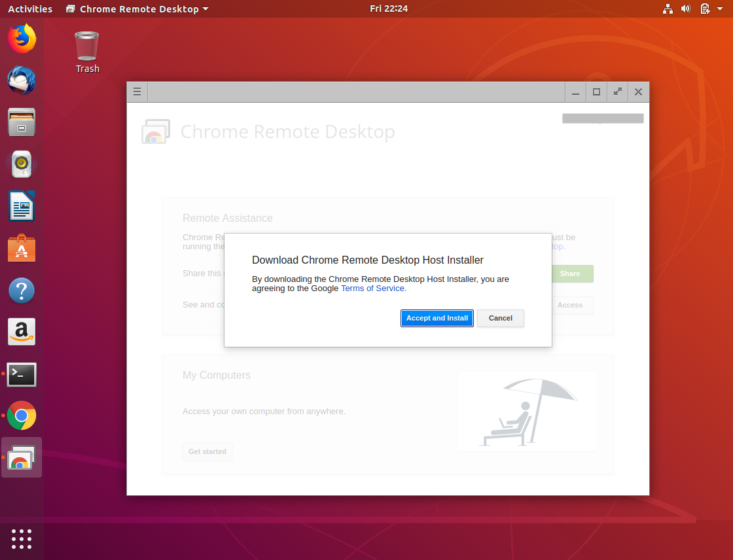Select the Chrome Remote Desktop dock icon
Image resolution: width=733 pixels, height=560 pixels.
click(x=21, y=457)
